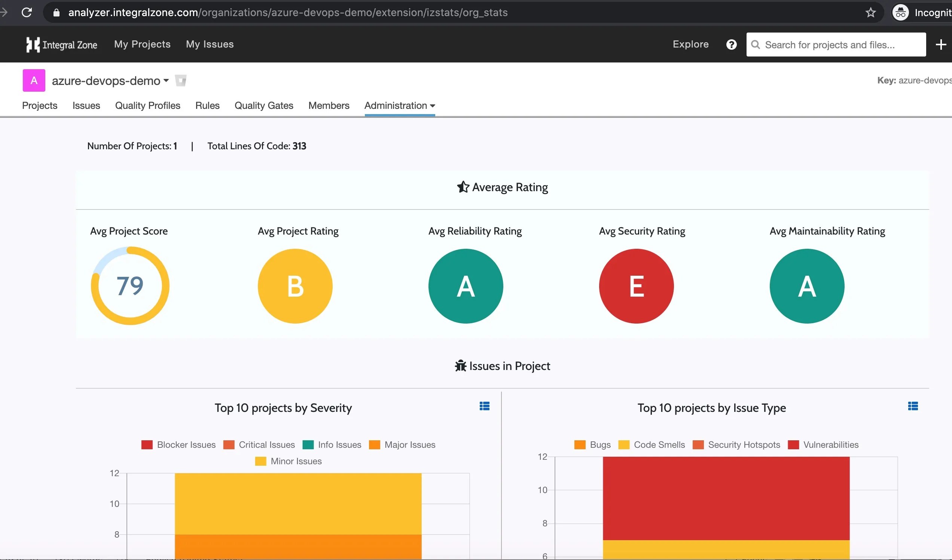Click the search projects and files field
This screenshot has height=560, width=952.
[836, 45]
